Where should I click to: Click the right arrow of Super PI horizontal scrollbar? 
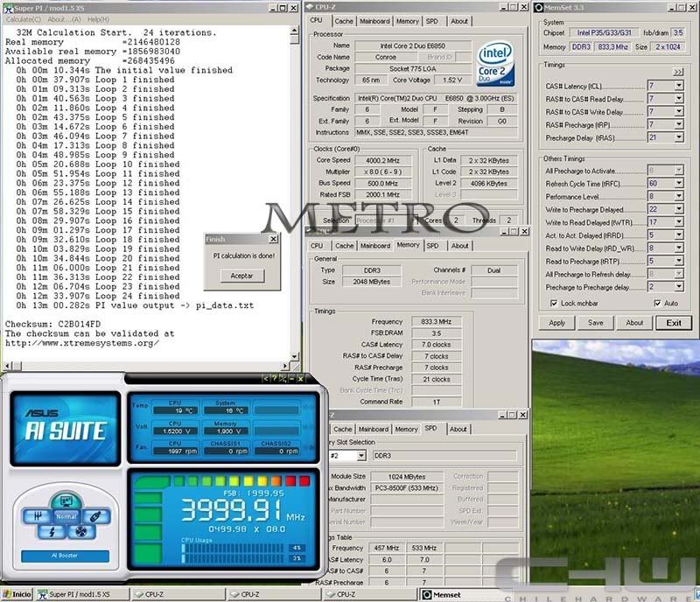pos(286,366)
